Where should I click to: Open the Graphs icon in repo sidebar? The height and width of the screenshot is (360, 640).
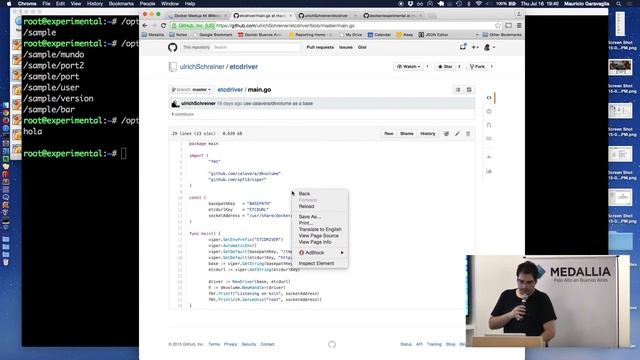click(489, 171)
